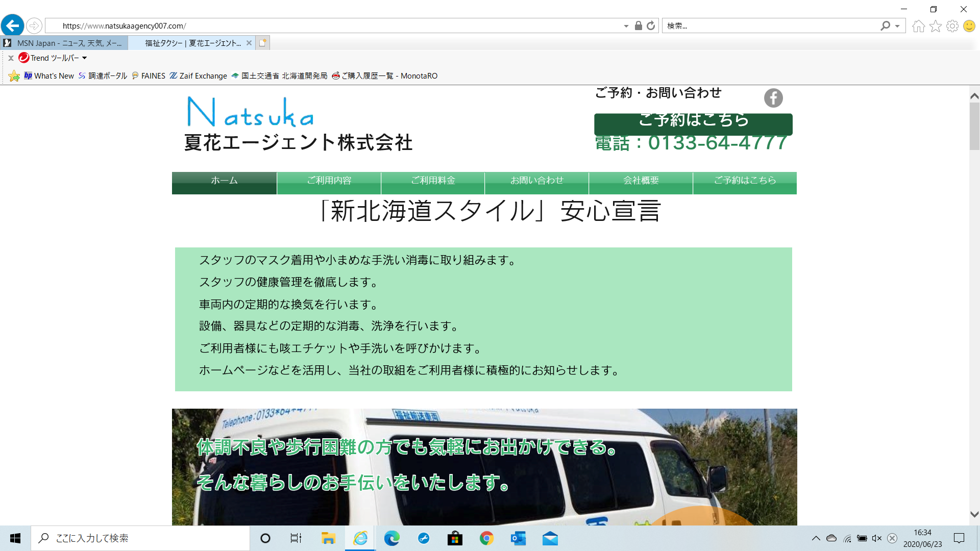Click the page scrollbar down arrow

(974, 514)
